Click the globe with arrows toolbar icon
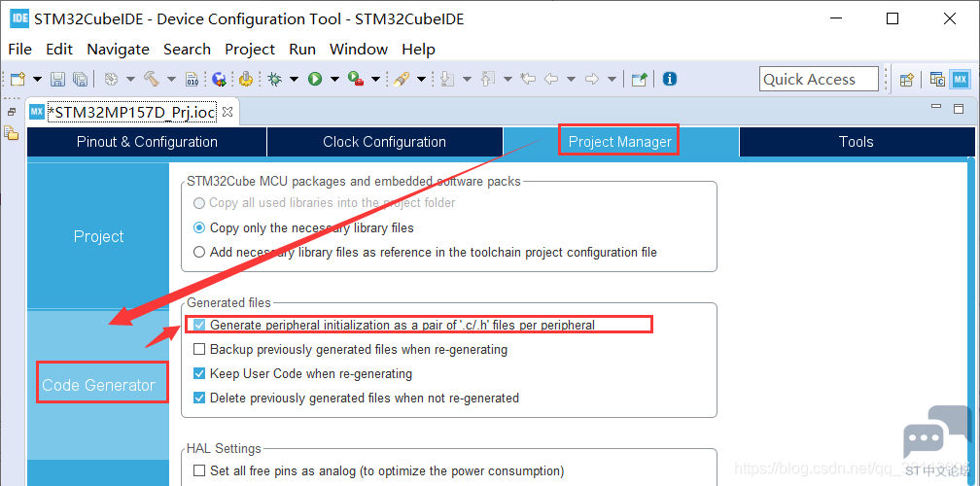Viewport: 980px width, 486px height. pos(219,79)
